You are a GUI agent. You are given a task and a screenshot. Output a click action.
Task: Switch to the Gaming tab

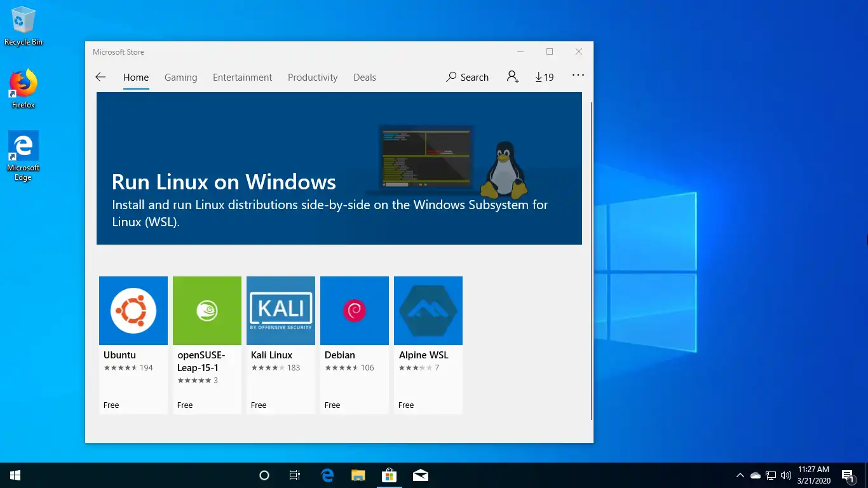[181, 77]
